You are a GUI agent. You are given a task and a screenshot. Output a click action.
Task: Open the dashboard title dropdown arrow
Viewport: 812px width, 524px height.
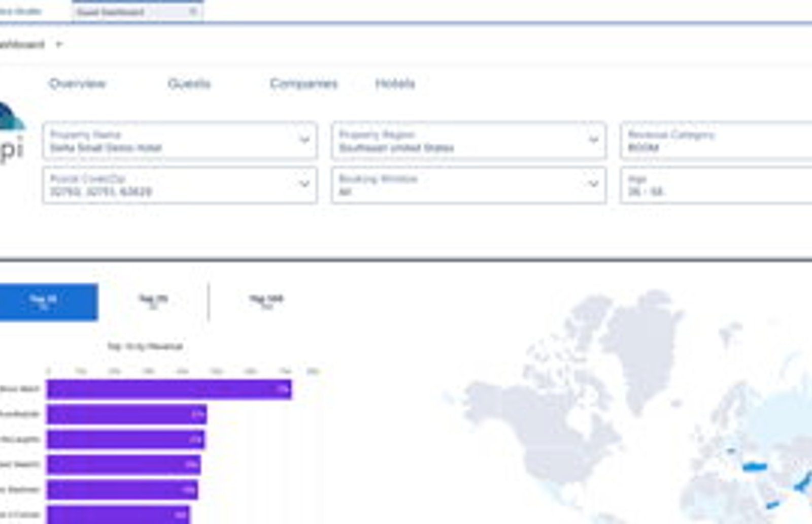click(59, 44)
